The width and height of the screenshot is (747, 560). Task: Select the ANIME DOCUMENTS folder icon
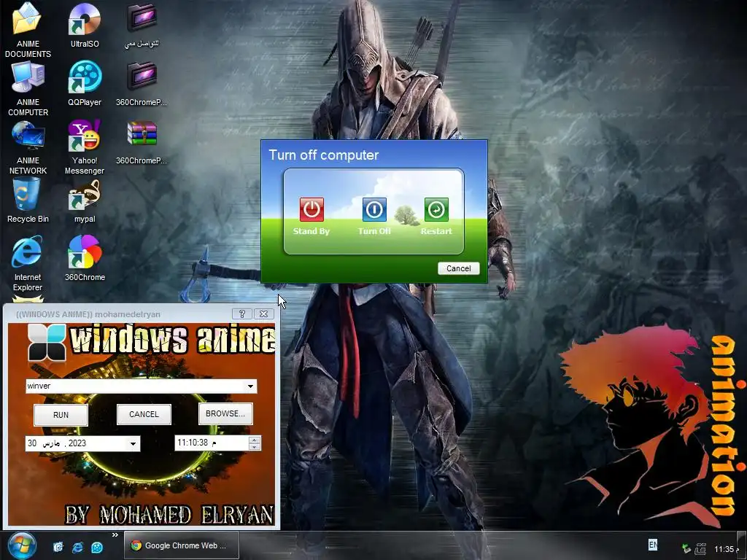coord(27,19)
